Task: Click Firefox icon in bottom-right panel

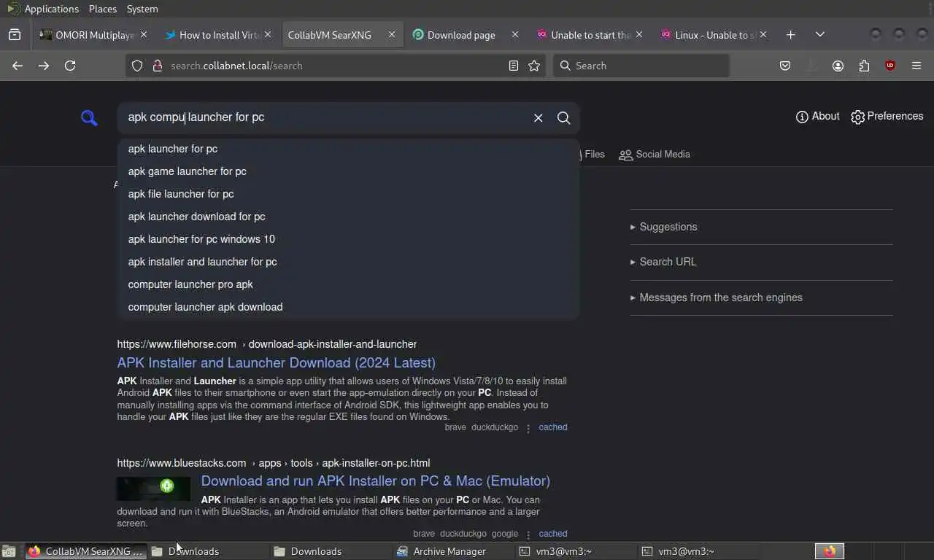Action: [829, 551]
